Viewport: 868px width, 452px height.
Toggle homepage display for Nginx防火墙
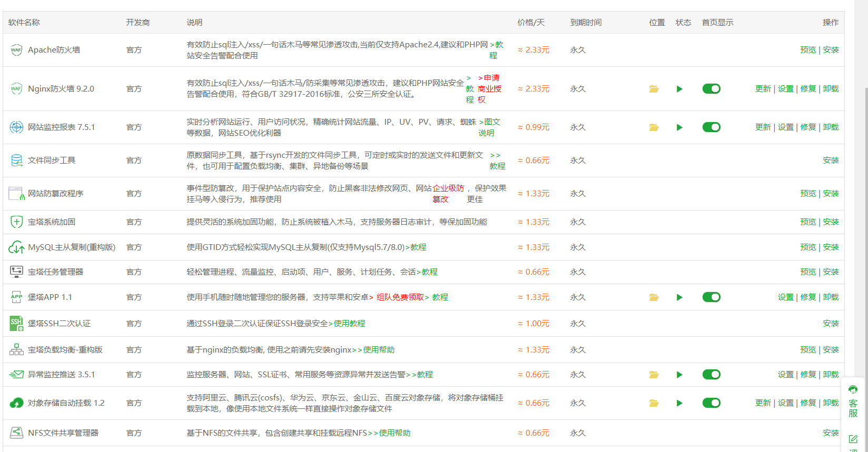pyautogui.click(x=711, y=89)
